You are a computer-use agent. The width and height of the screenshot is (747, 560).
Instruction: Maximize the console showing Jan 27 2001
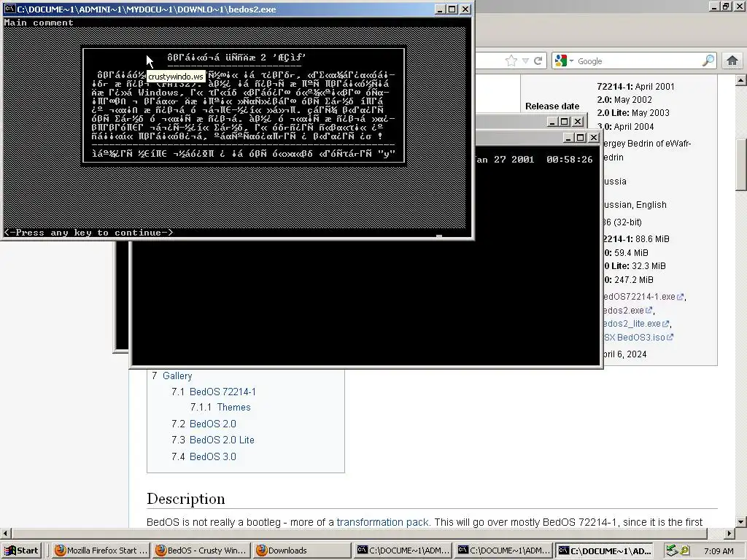click(580, 138)
